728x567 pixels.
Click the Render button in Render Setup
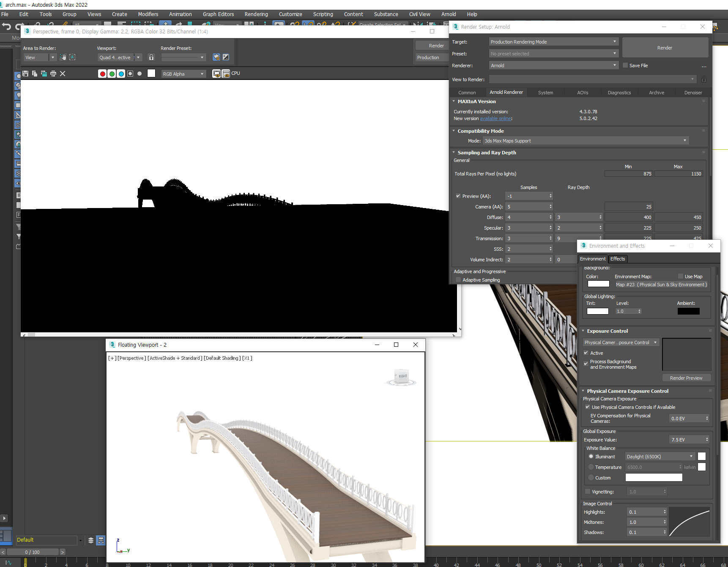click(665, 47)
